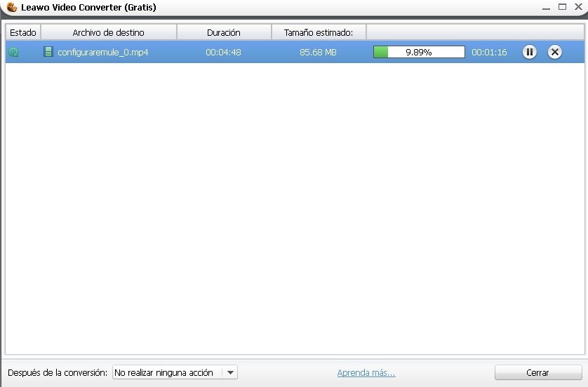Close the Leawo Video Converter window
Screen dimensions: 588x387
click(x=578, y=7)
